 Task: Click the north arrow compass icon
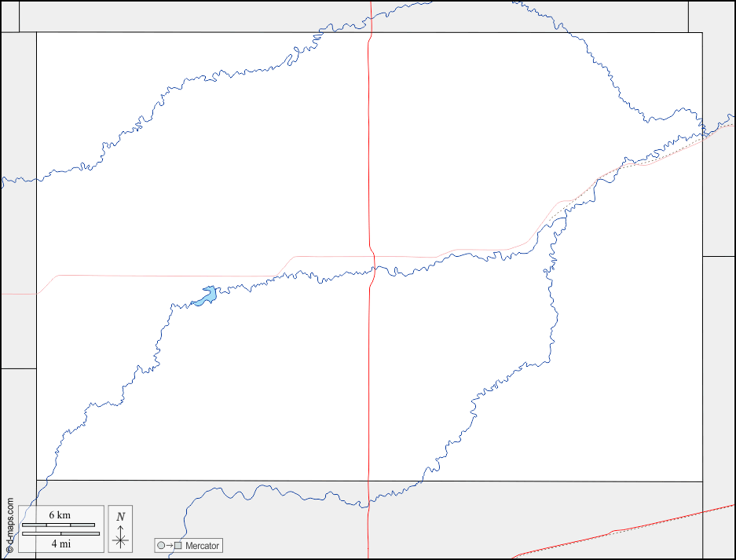point(120,537)
